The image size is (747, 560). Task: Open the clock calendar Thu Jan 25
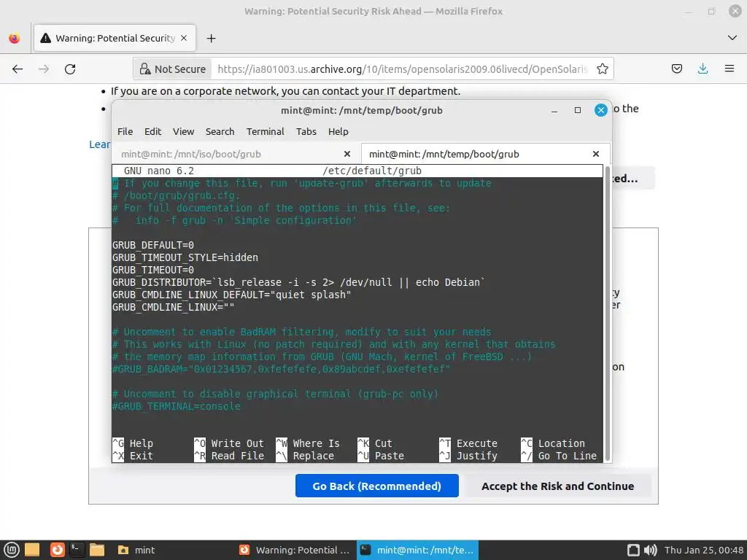(704, 550)
